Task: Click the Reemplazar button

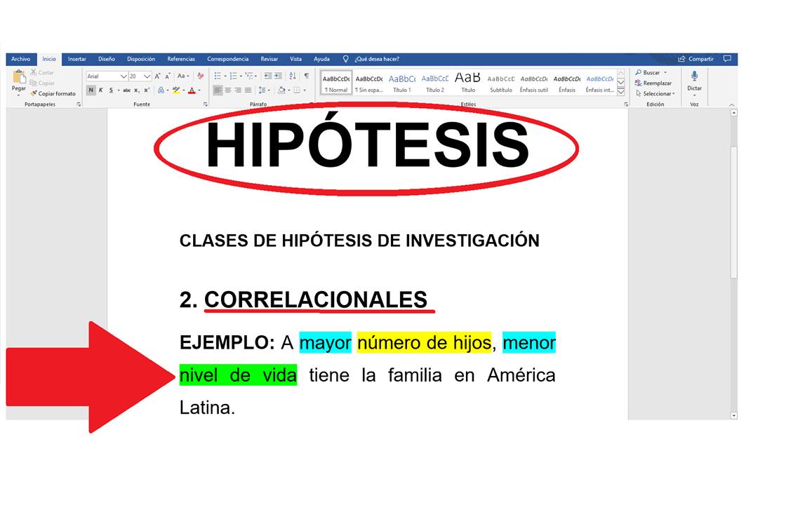Action: tap(653, 83)
